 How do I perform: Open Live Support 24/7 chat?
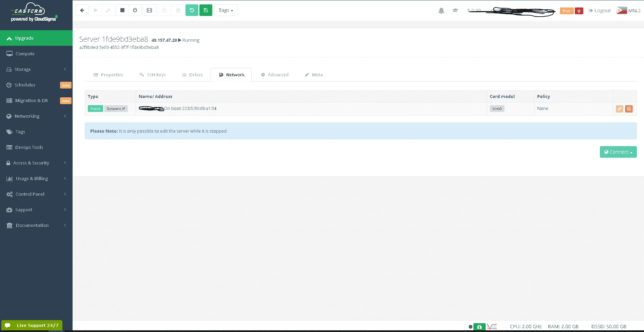pos(32,325)
